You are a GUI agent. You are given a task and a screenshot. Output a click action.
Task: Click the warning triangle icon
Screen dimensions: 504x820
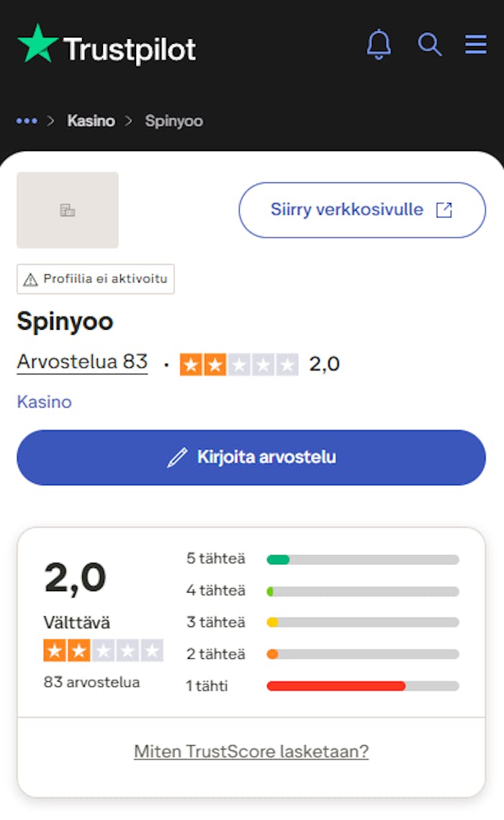coord(30,279)
